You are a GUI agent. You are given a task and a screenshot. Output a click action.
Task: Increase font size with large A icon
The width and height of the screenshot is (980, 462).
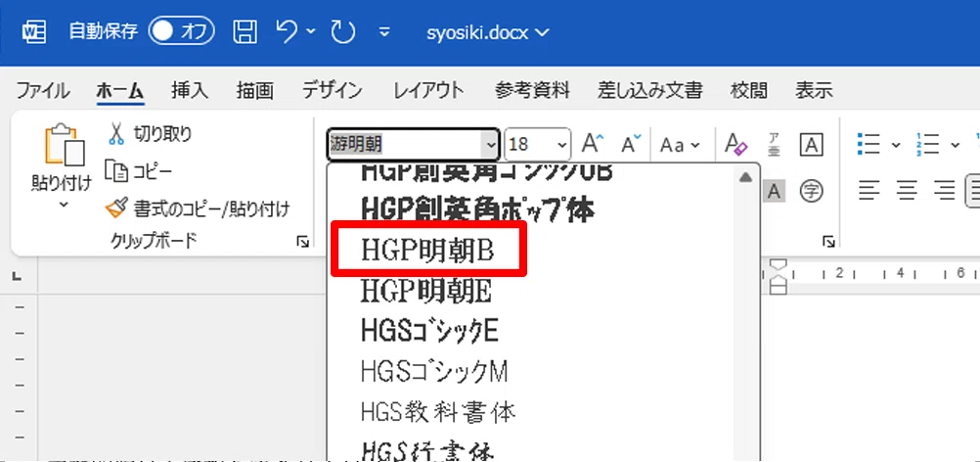click(593, 145)
